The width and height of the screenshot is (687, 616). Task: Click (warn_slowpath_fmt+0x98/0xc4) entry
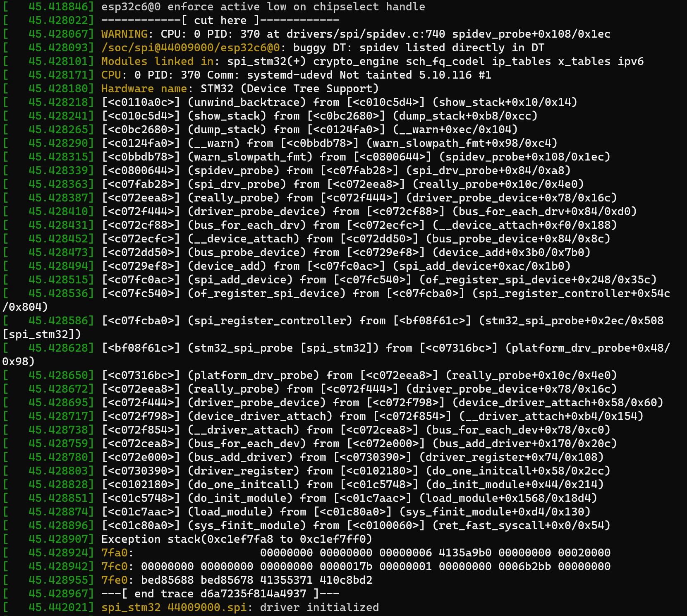pos(462,143)
